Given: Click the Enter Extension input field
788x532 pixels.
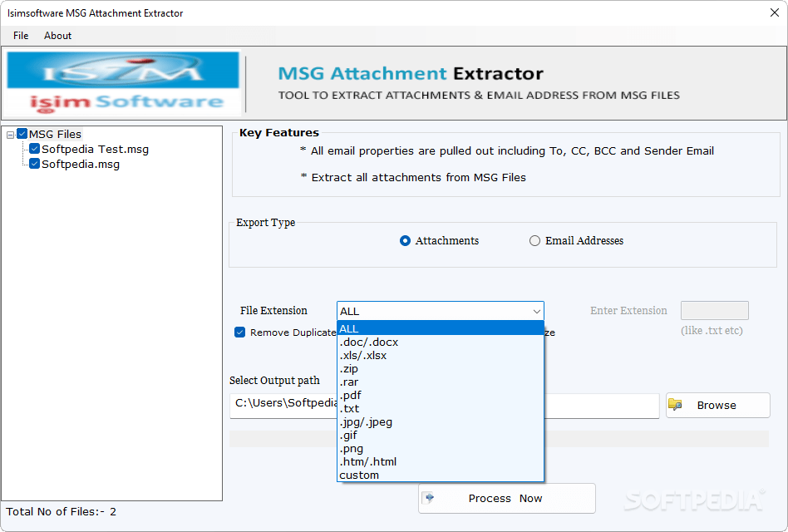Looking at the screenshot, I should click(x=714, y=310).
